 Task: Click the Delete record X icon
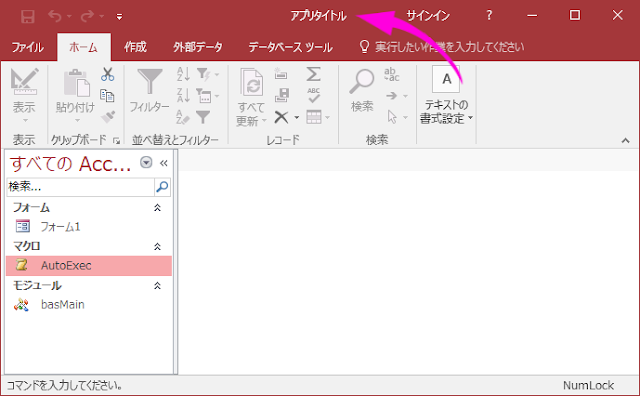click(281, 118)
